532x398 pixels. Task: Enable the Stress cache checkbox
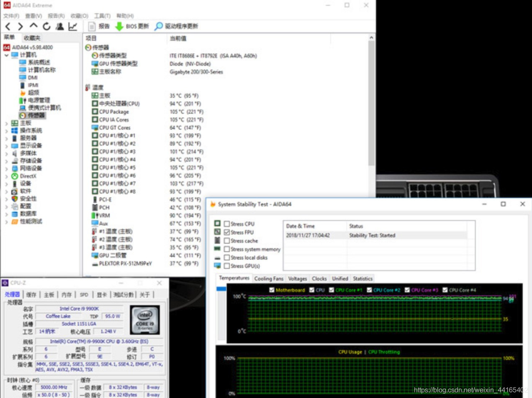[x=226, y=241]
